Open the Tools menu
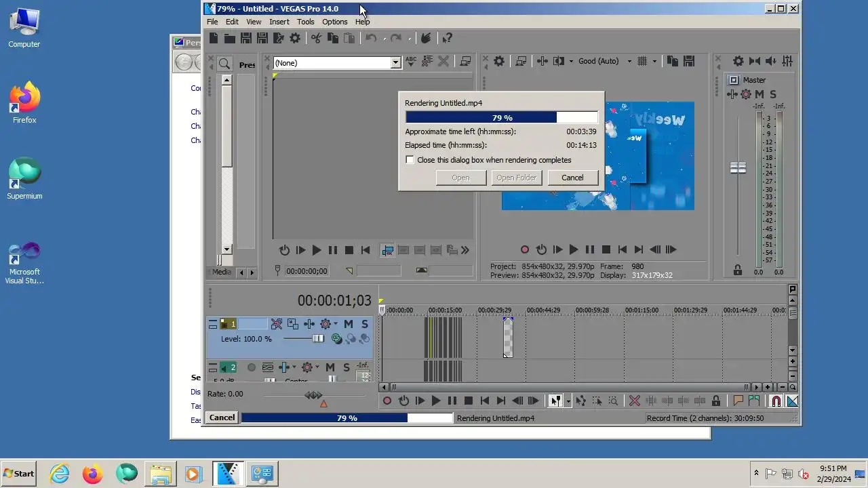Viewport: 868px width, 488px height. click(306, 22)
